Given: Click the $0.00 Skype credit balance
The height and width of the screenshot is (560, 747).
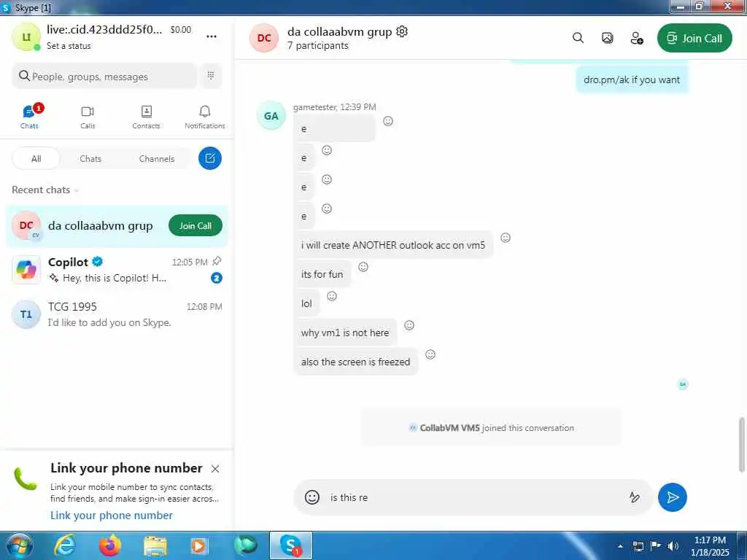Looking at the screenshot, I should pos(181,29).
